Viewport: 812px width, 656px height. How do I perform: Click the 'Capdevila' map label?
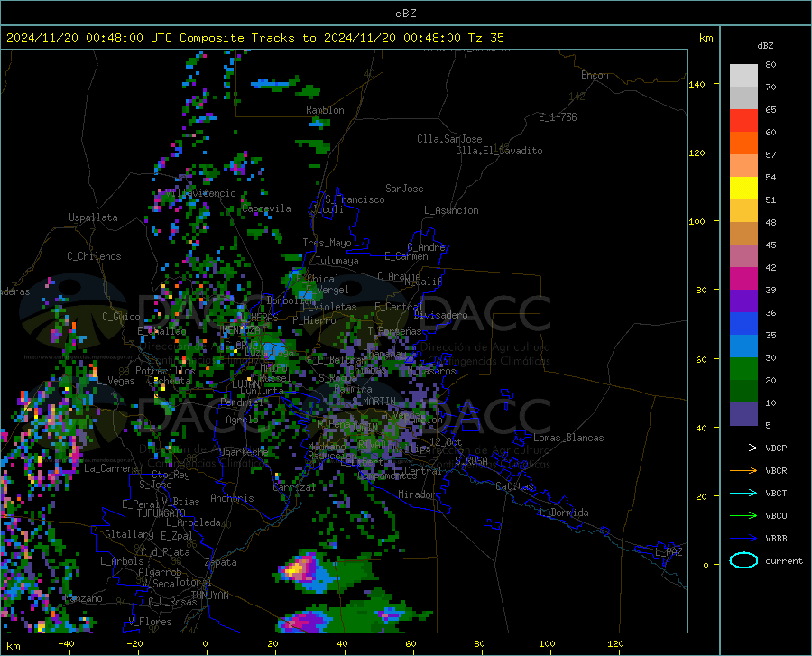coord(266,208)
